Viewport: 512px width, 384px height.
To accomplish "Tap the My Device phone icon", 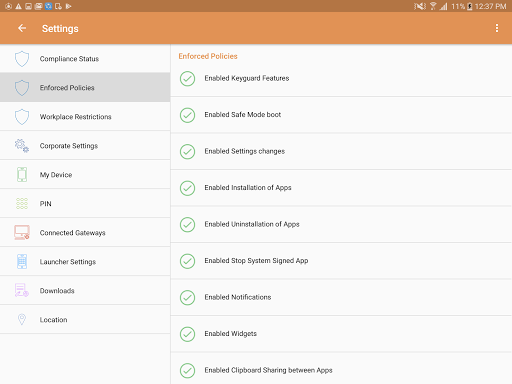I will pyautogui.click(x=22, y=175).
